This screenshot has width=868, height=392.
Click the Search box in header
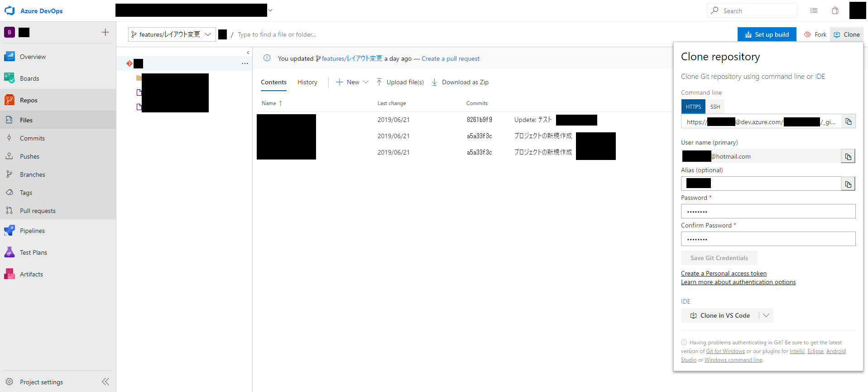pyautogui.click(x=752, y=10)
